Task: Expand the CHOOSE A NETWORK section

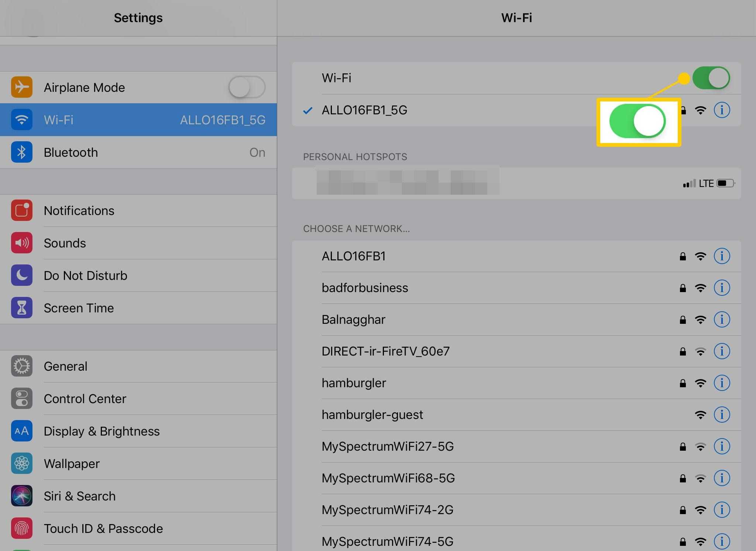Action: pos(355,228)
